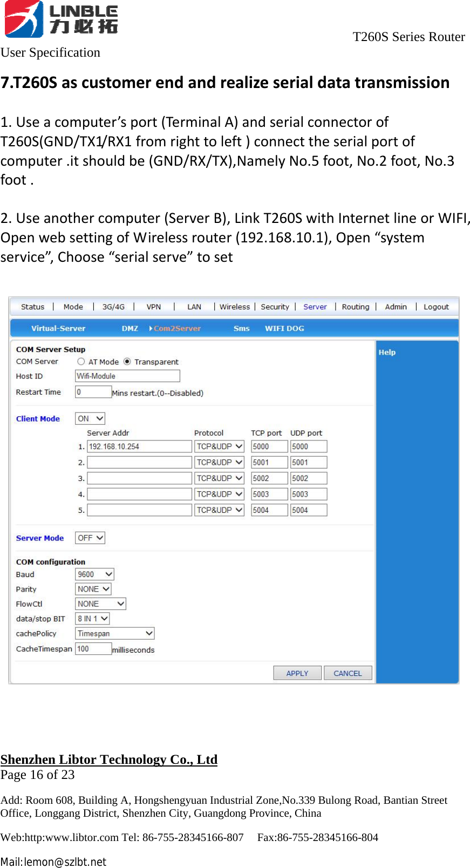The width and height of the screenshot is (470, 868).
Task: Open the Mode menu tab
Action: [x=73, y=307]
